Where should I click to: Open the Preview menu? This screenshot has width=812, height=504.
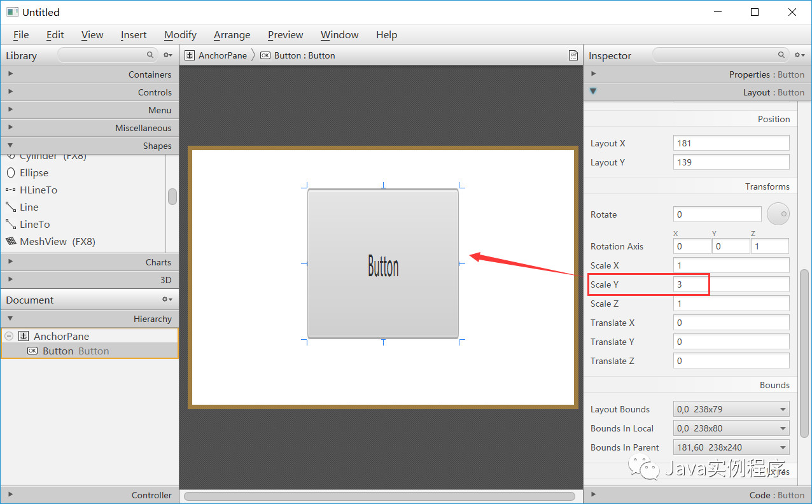click(x=285, y=35)
